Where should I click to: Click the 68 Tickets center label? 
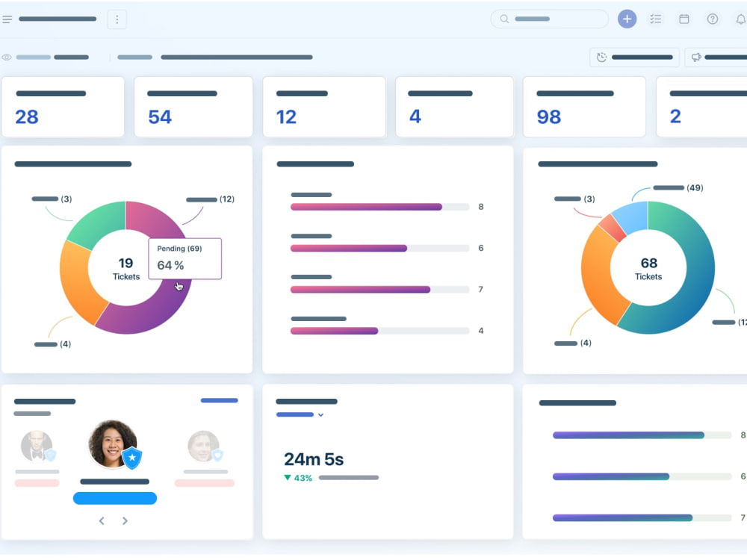click(648, 269)
